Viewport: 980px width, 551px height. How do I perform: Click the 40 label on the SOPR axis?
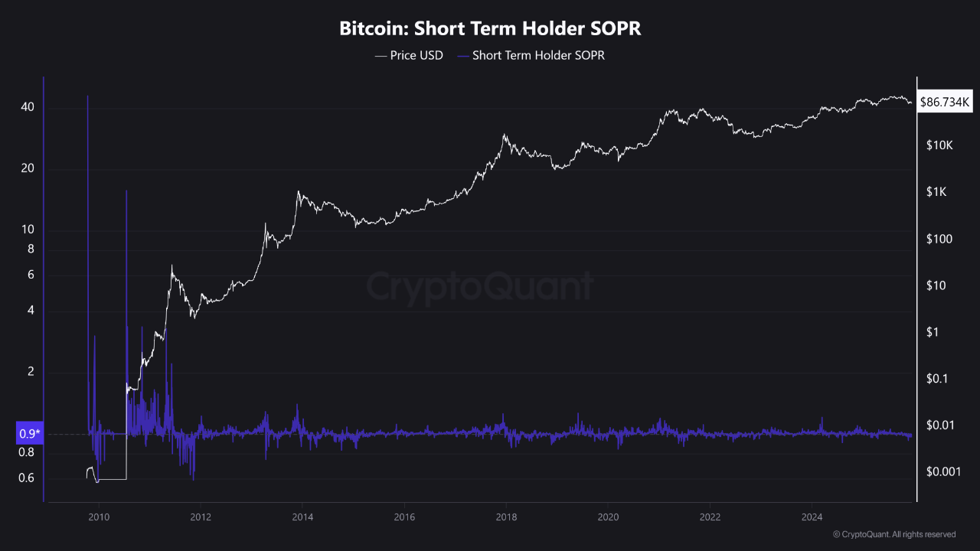(28, 107)
